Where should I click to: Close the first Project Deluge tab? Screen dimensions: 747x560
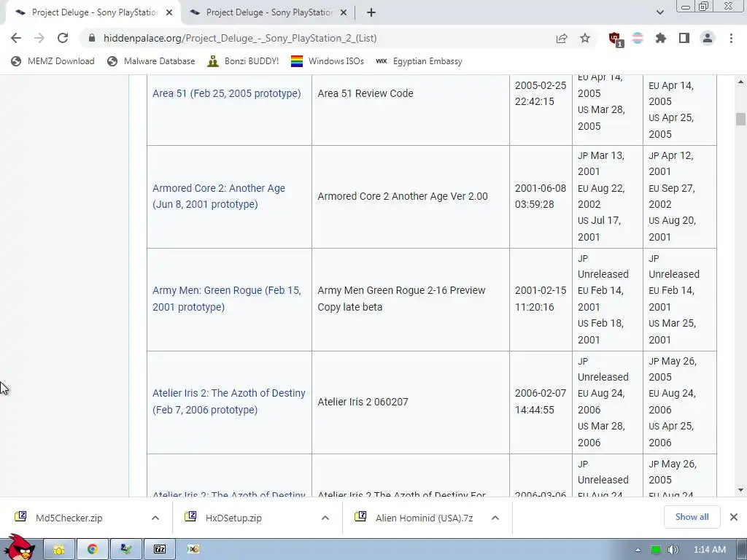(x=169, y=13)
